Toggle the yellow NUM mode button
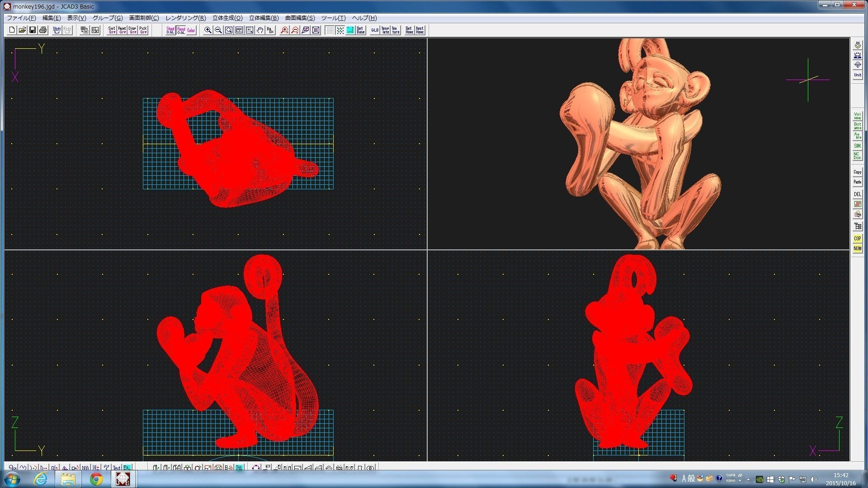 tap(857, 249)
